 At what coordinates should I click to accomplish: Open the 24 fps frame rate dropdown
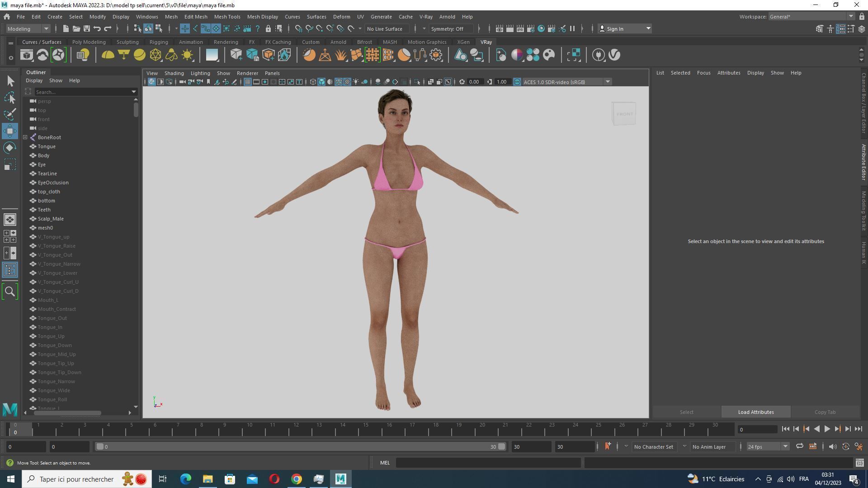(x=767, y=446)
